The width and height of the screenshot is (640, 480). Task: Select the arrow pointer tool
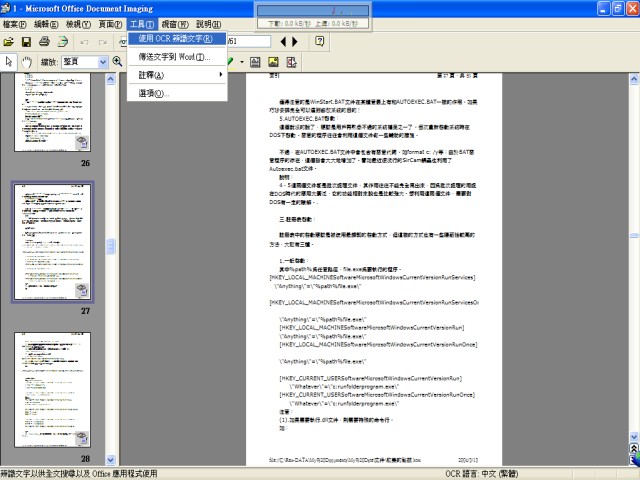coord(9,62)
